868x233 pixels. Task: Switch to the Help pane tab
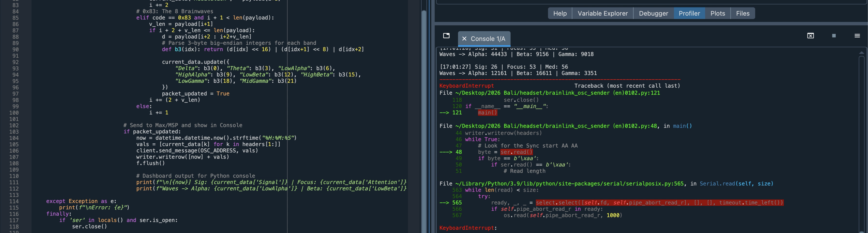point(560,13)
